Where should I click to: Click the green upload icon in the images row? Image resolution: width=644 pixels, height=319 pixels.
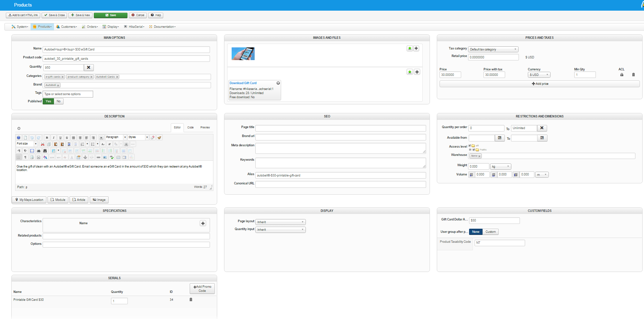coord(410,48)
